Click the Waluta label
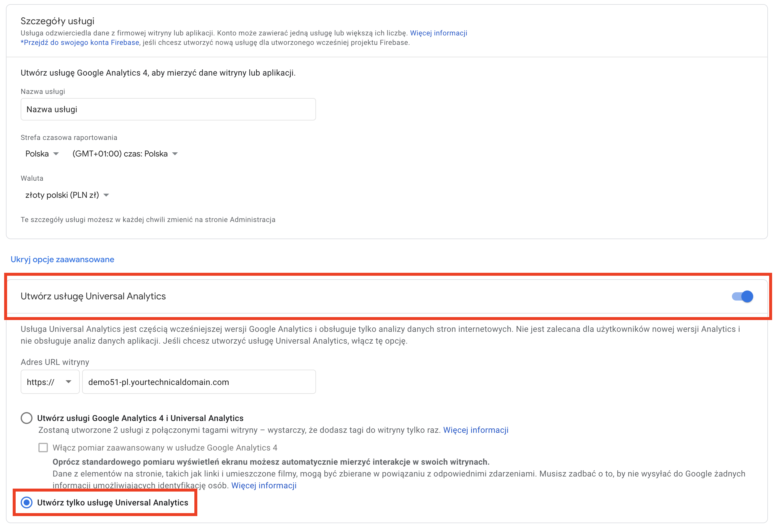The image size is (778, 532). pos(32,178)
